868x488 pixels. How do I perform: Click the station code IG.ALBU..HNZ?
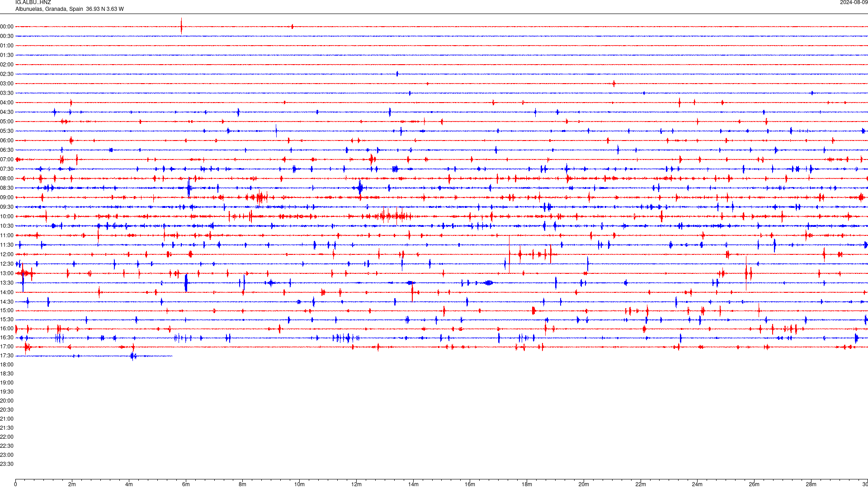coord(33,2)
